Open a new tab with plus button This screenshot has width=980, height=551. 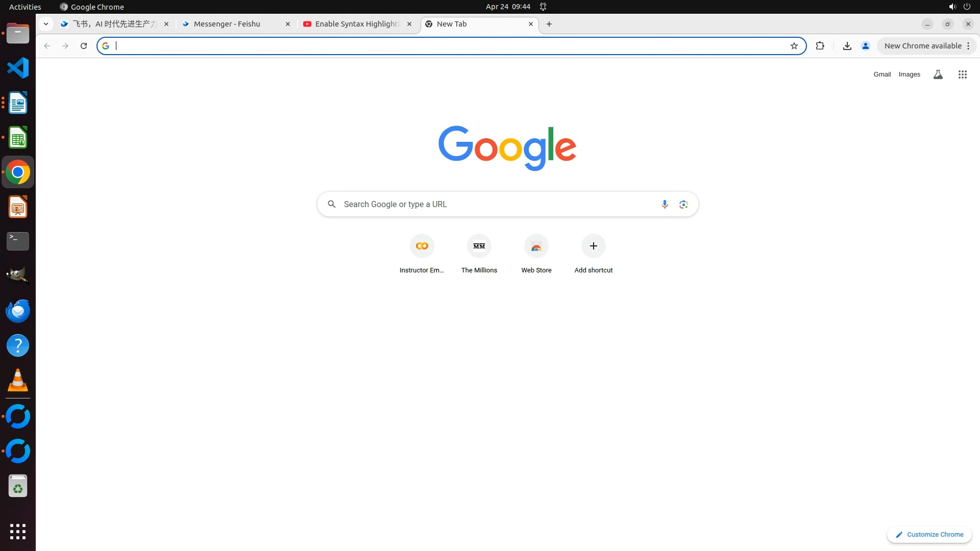click(549, 24)
